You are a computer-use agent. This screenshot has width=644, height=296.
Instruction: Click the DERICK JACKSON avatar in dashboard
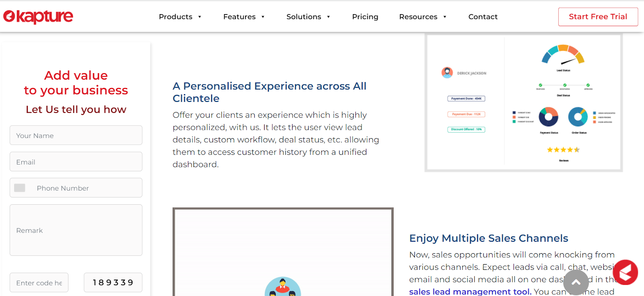pyautogui.click(x=447, y=73)
